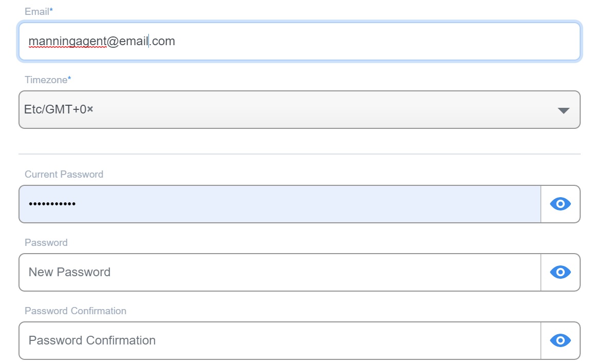Expand the Timezone dropdown arrow
The height and width of the screenshot is (364, 593).
(563, 110)
